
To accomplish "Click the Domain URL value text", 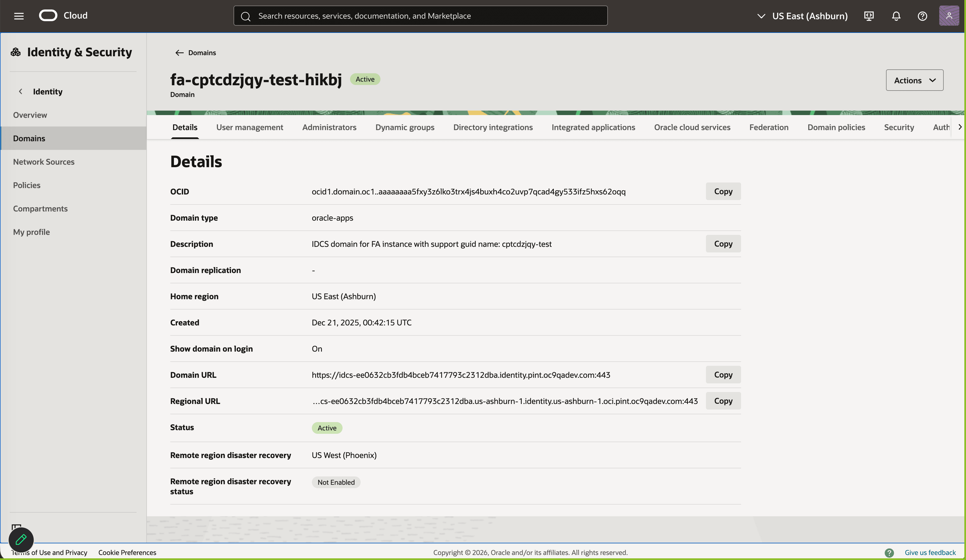I will 461,375.
